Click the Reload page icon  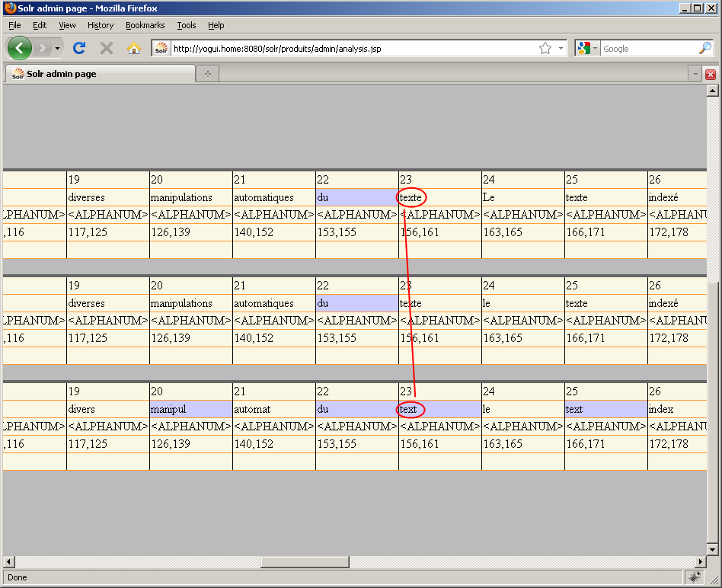pos(78,48)
